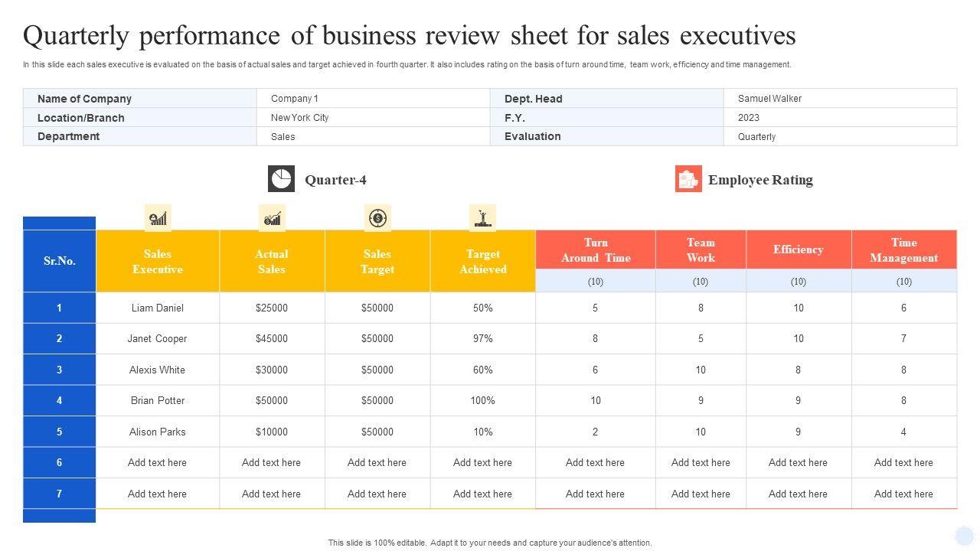Select the icon above Sales Executive column
The height and width of the screenshot is (551, 980).
point(158,218)
